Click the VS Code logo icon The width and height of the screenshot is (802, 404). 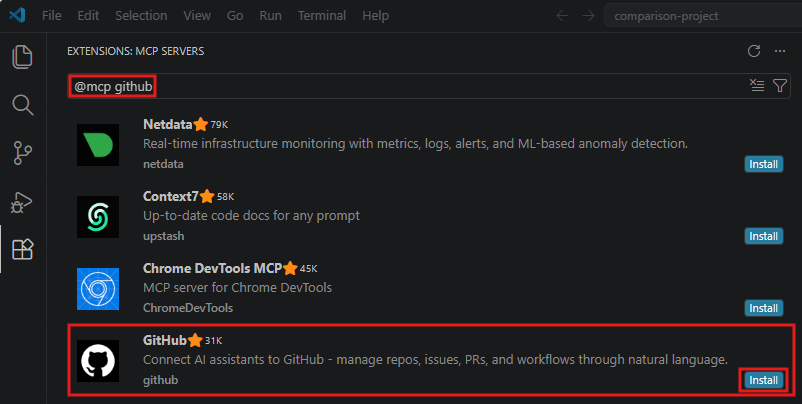[17, 15]
